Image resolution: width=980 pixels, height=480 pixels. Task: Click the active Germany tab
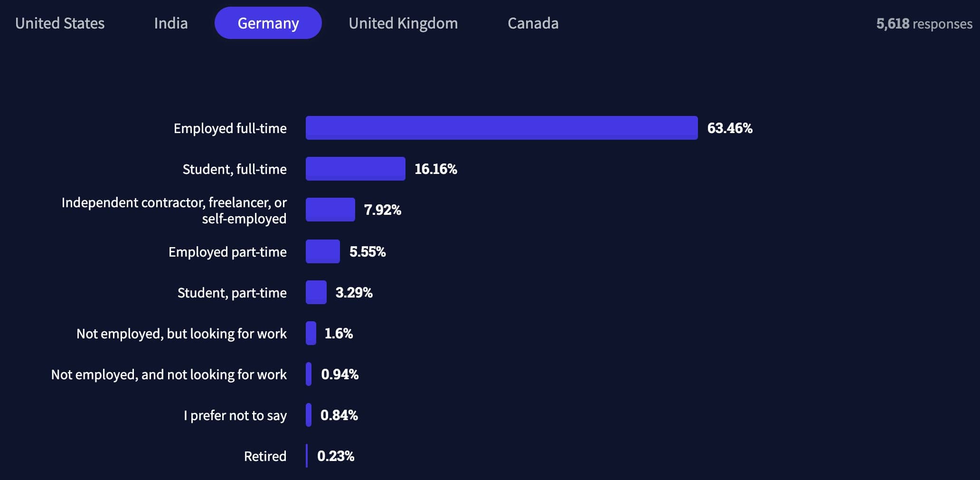pos(268,23)
